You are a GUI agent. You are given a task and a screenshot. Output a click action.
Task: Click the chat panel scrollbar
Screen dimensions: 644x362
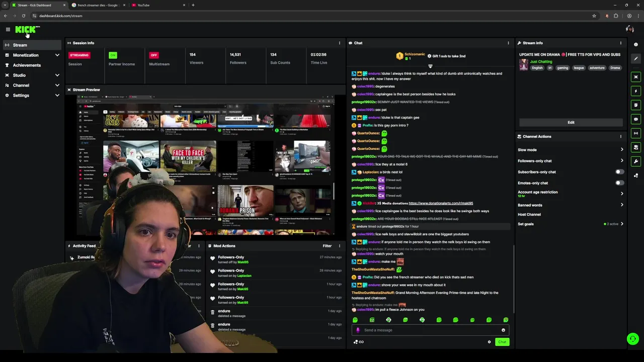click(514, 279)
